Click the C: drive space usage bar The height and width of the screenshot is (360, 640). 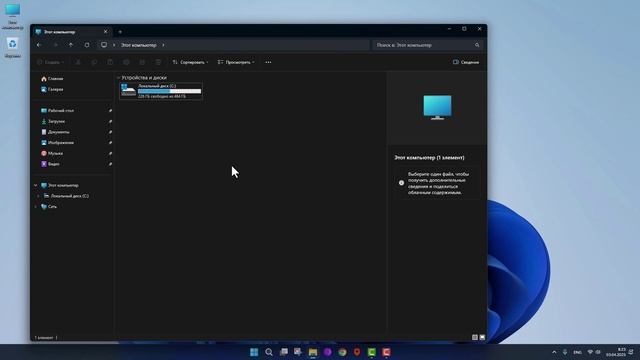pyautogui.click(x=169, y=91)
